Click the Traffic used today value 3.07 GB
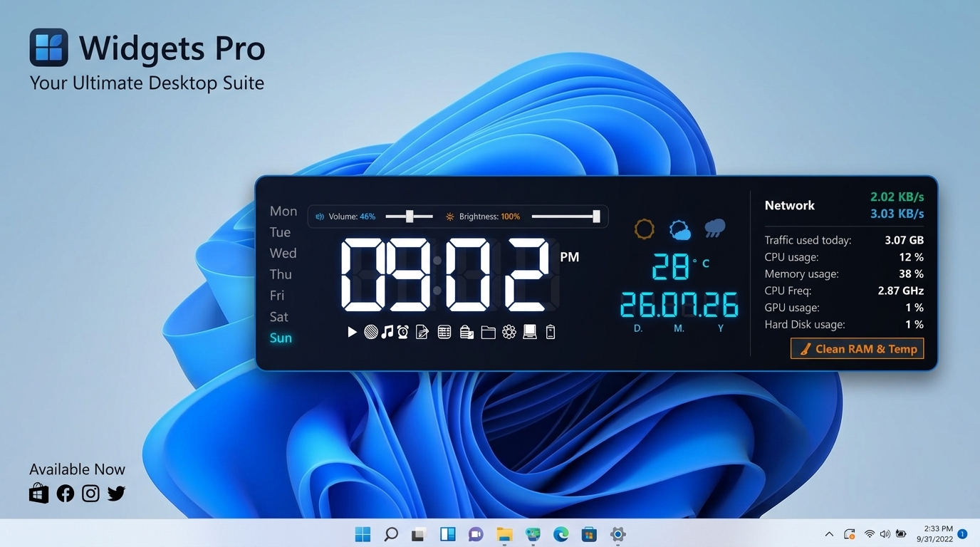Screen dimensions: 980x547 pos(904,240)
